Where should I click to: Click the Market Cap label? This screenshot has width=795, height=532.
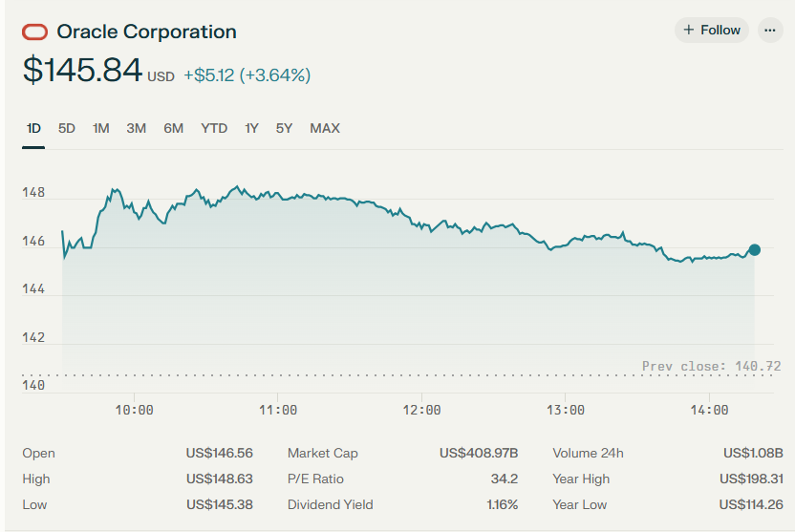pyautogui.click(x=322, y=453)
